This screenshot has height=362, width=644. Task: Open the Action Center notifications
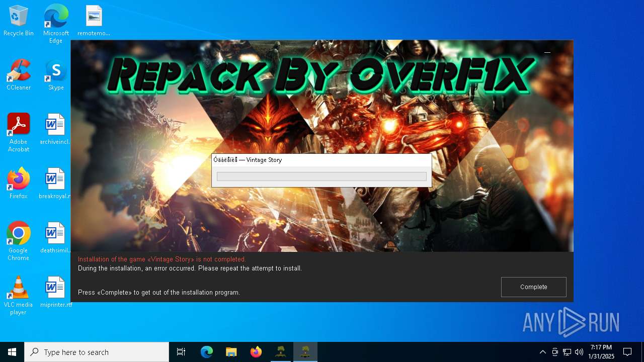(x=627, y=352)
